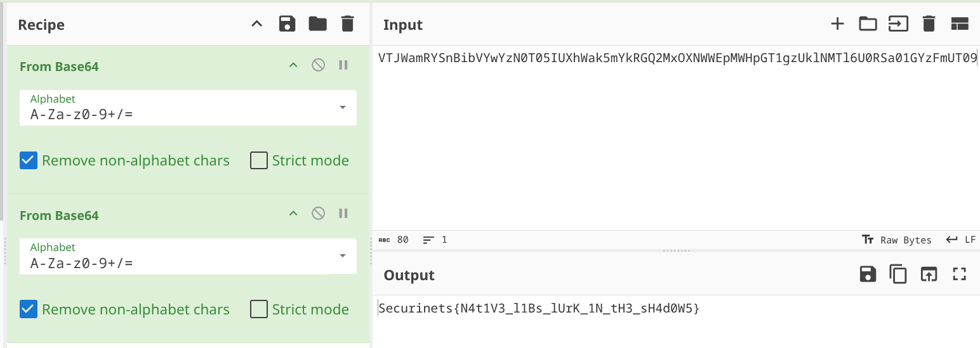Set breakpoint on second From Base64
Image resolution: width=980 pixels, height=348 pixels.
point(343,214)
